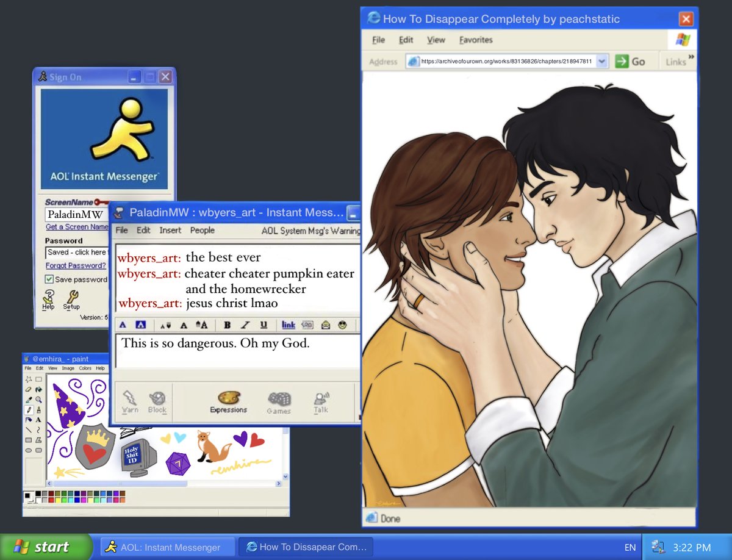Select the Pencil tool in Paint

pyautogui.click(x=29, y=410)
